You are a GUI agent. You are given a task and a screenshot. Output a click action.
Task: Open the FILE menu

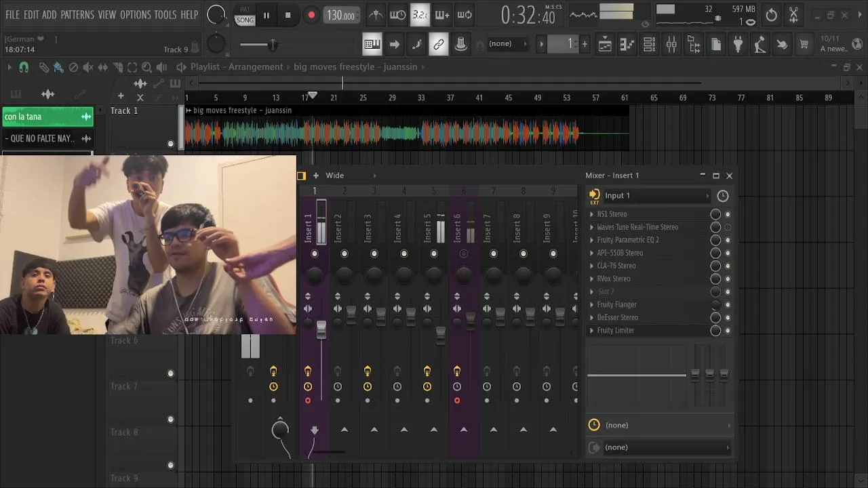[13, 14]
